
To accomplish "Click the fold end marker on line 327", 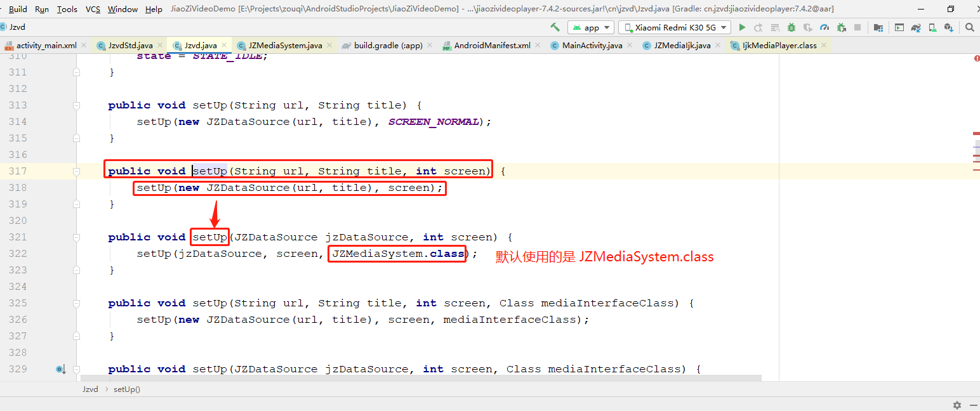I will pyautogui.click(x=76, y=336).
